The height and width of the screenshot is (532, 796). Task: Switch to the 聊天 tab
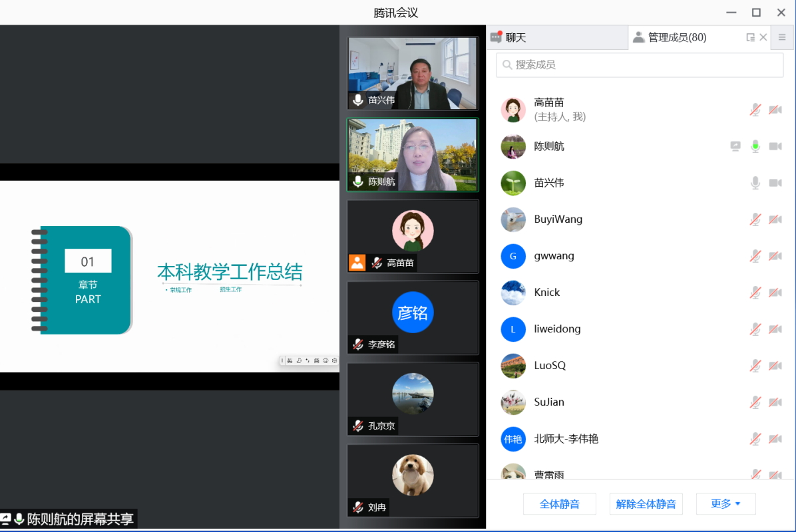(x=556, y=37)
